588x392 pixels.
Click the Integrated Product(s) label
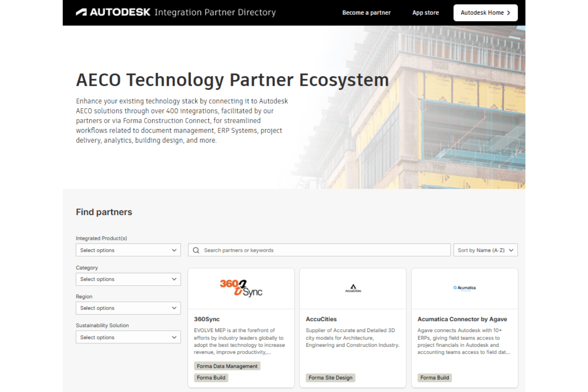[x=101, y=238]
